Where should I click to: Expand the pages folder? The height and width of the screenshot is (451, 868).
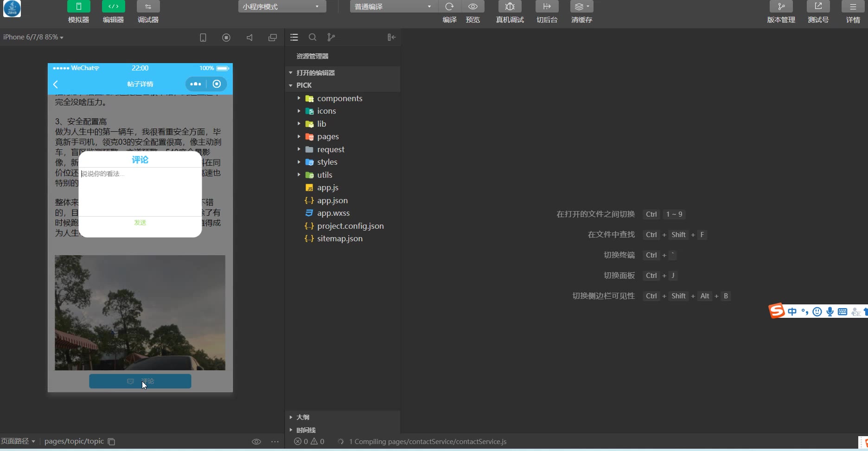coord(343,136)
